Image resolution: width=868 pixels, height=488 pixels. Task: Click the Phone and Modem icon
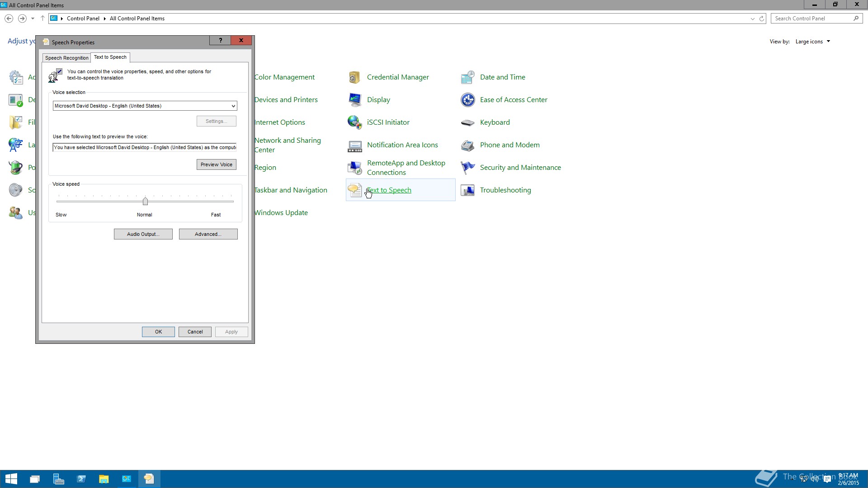point(467,145)
